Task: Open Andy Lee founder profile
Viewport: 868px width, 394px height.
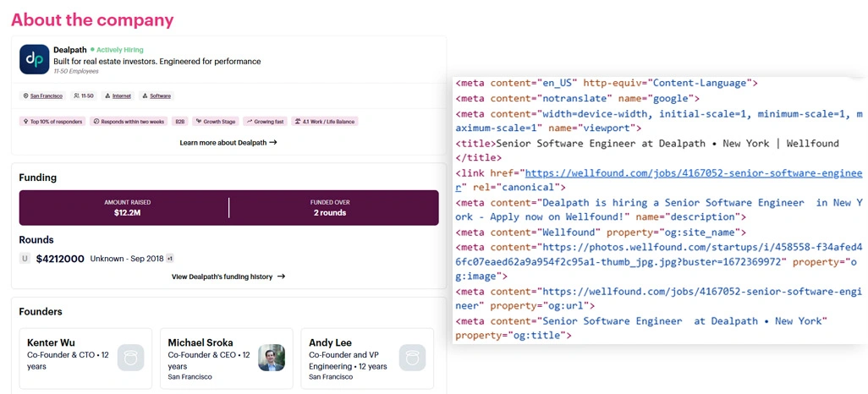Action: 367,358
